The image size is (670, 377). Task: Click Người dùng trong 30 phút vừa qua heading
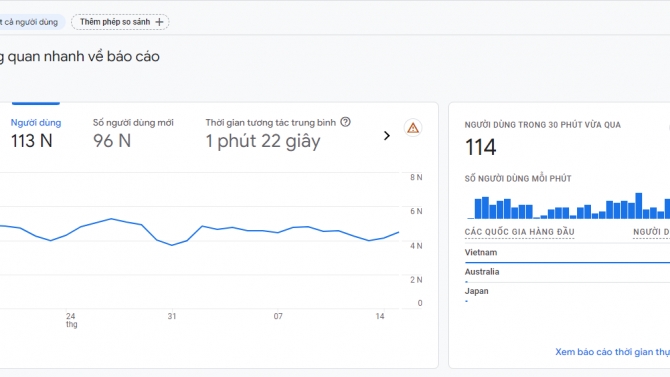543,125
